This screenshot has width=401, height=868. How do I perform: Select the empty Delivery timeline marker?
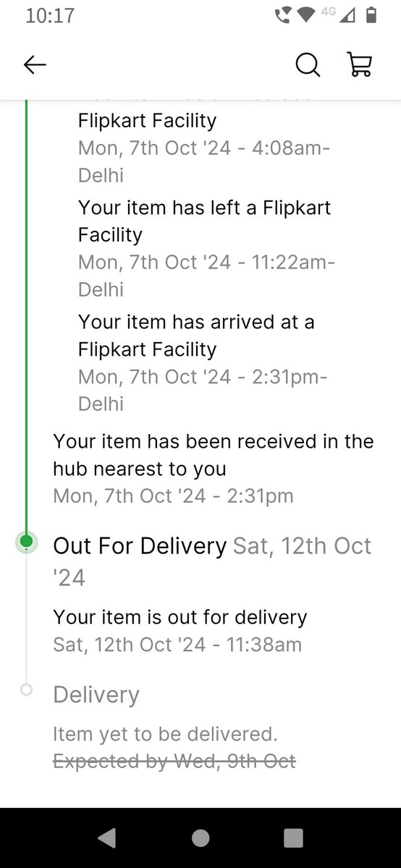pyautogui.click(x=27, y=689)
